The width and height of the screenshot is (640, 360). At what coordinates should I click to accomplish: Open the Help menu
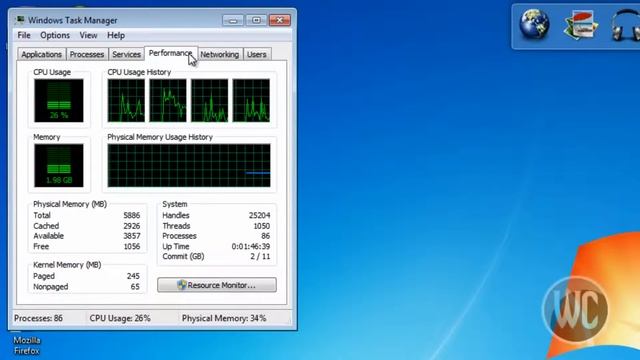click(x=116, y=36)
